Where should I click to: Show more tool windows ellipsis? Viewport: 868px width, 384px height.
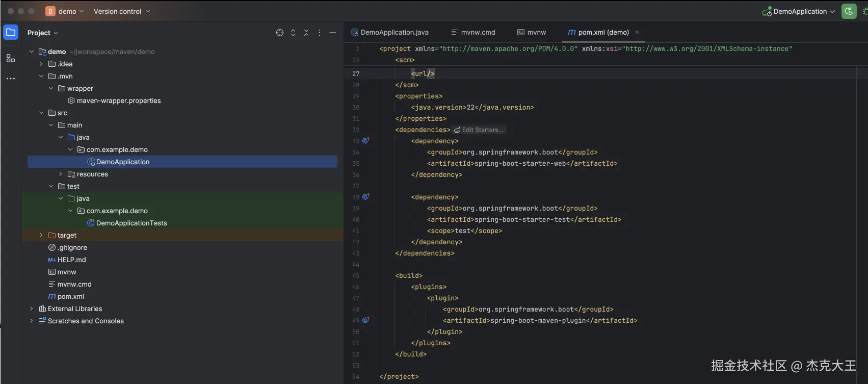[x=11, y=79]
